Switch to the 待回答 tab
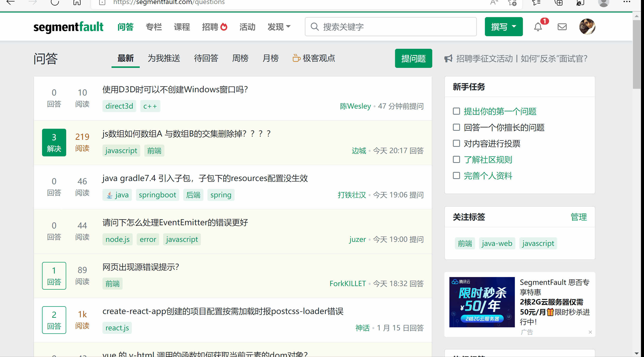 (x=206, y=58)
